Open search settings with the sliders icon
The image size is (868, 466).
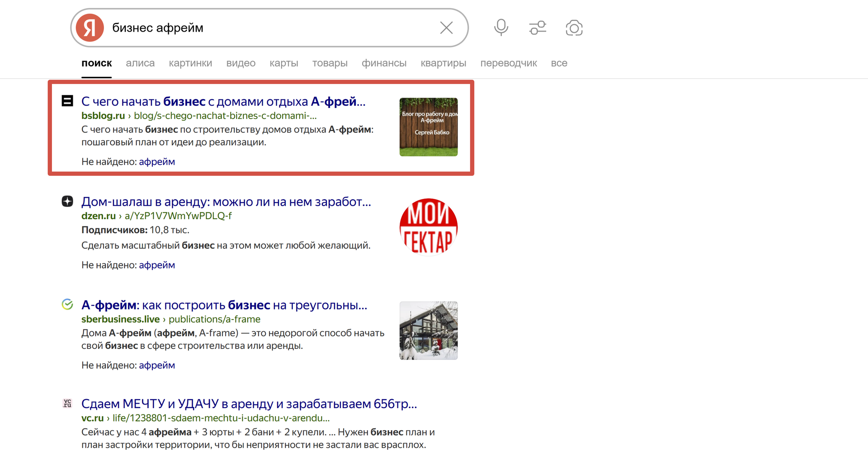coord(538,28)
